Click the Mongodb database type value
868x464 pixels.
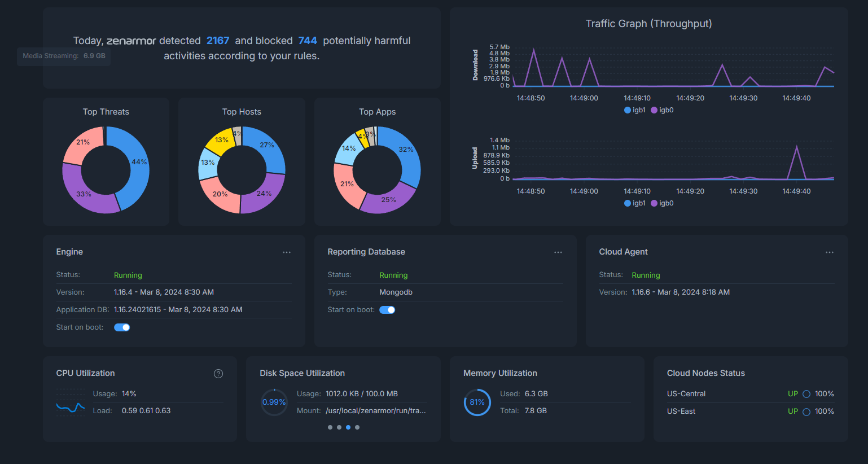[396, 292]
